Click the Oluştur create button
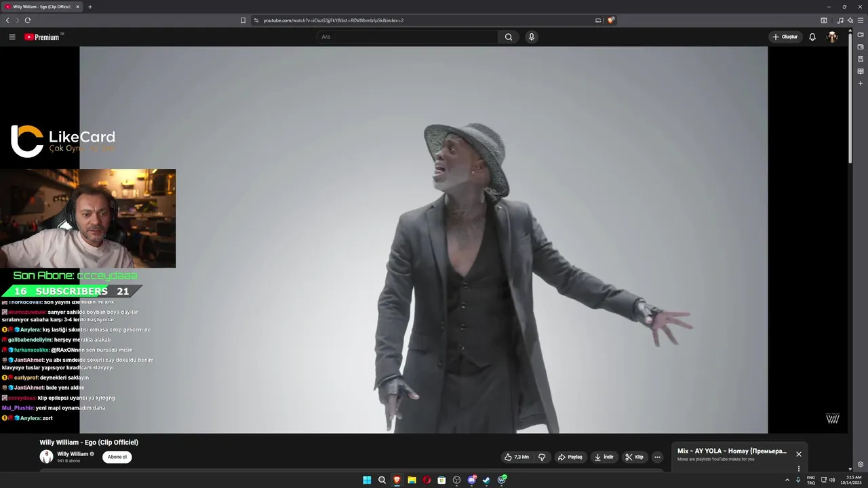The width and height of the screenshot is (868, 488). (x=785, y=37)
